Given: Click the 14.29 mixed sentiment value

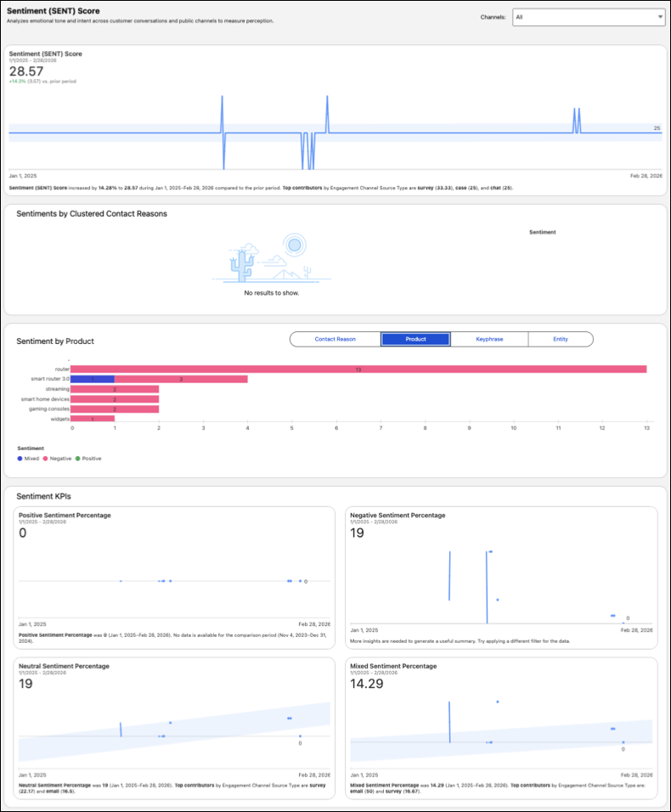Looking at the screenshot, I should (x=367, y=684).
